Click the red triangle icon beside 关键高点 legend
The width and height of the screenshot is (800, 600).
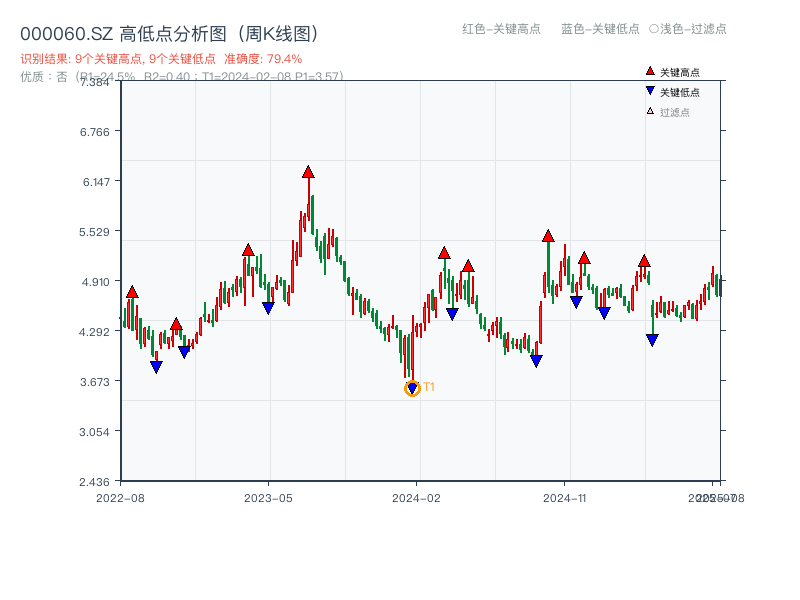point(650,71)
